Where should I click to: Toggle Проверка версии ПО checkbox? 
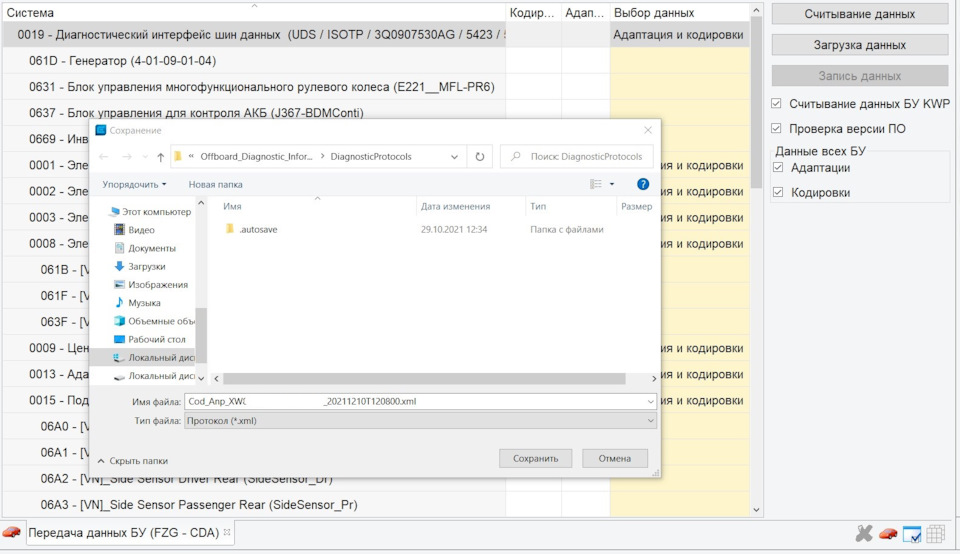click(x=776, y=129)
